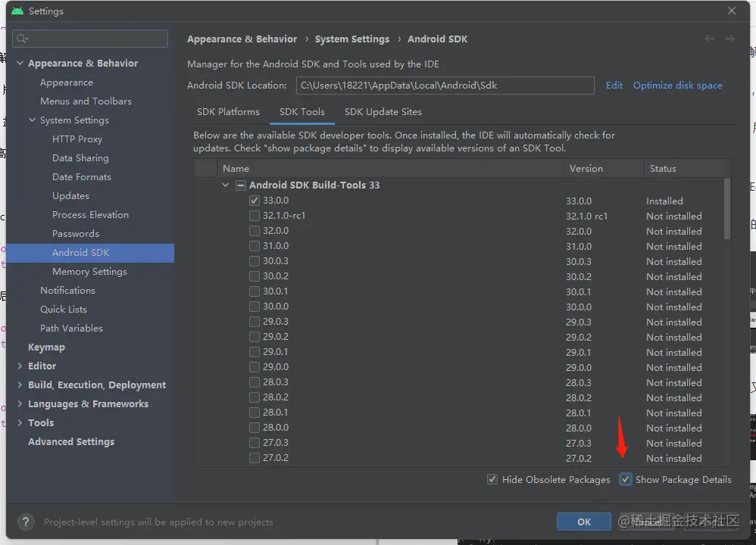756x545 pixels.
Task: Open Menus and Toolbars settings
Action: coord(86,101)
